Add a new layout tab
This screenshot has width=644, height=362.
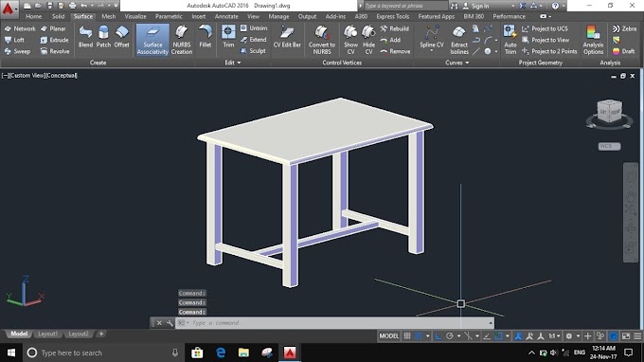(101, 335)
